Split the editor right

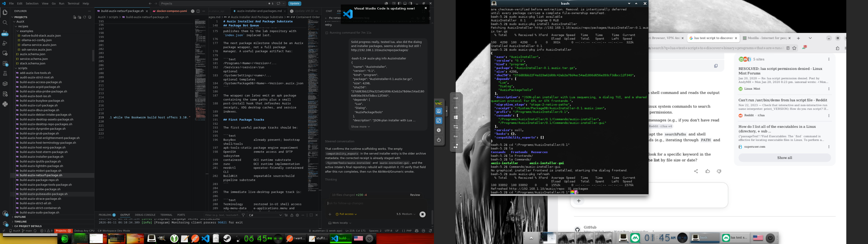(x=198, y=11)
